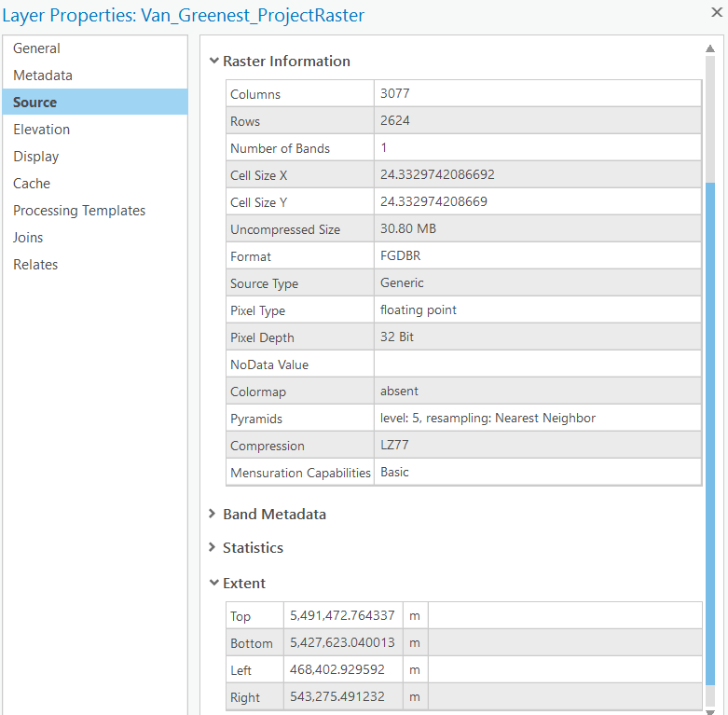Viewport: 728px width, 715px height.
Task: Open the Elevation page
Action: [42, 130]
